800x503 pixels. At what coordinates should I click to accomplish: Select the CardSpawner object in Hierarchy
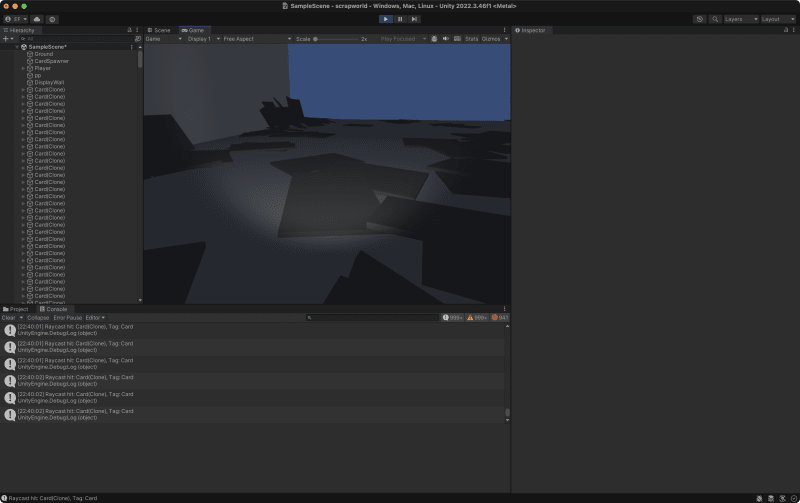pos(52,61)
